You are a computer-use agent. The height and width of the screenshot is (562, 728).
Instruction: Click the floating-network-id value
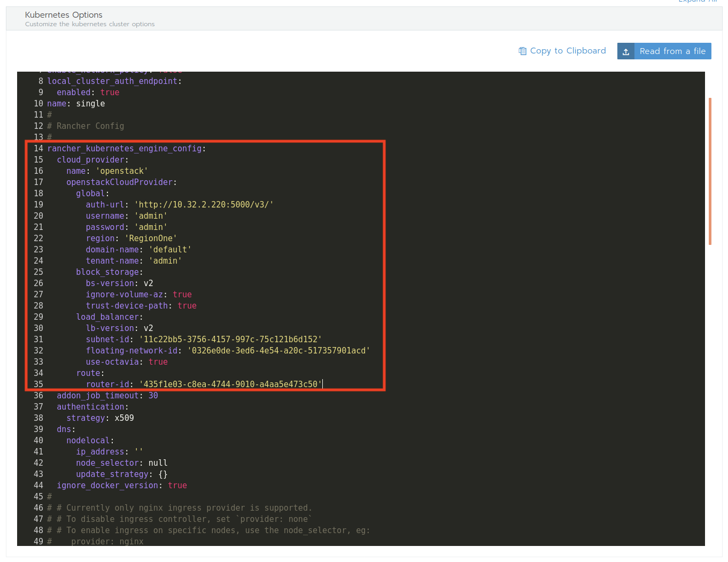point(278,351)
